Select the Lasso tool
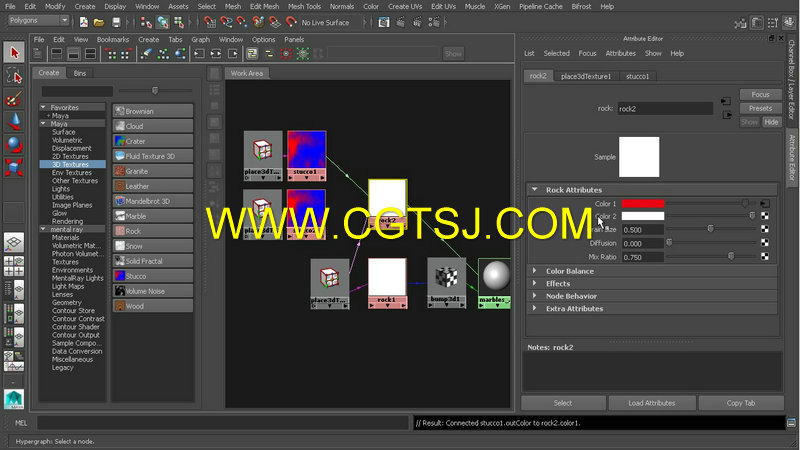 point(14,76)
